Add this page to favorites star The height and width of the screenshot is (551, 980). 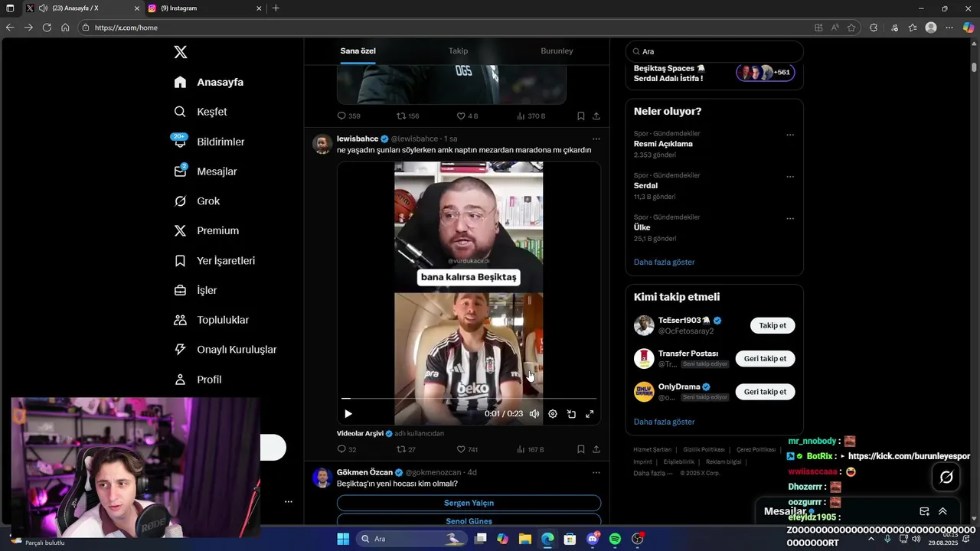[x=851, y=28]
